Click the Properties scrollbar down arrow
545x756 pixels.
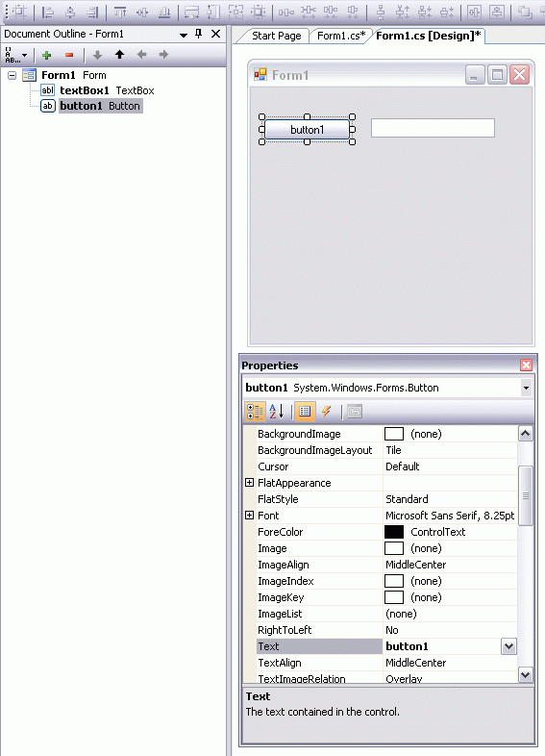click(525, 675)
